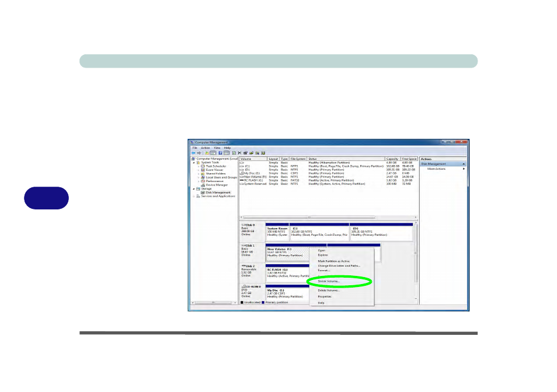557x392 pixels.
Task: Collapse the System Tools tree node
Action: click(194, 163)
